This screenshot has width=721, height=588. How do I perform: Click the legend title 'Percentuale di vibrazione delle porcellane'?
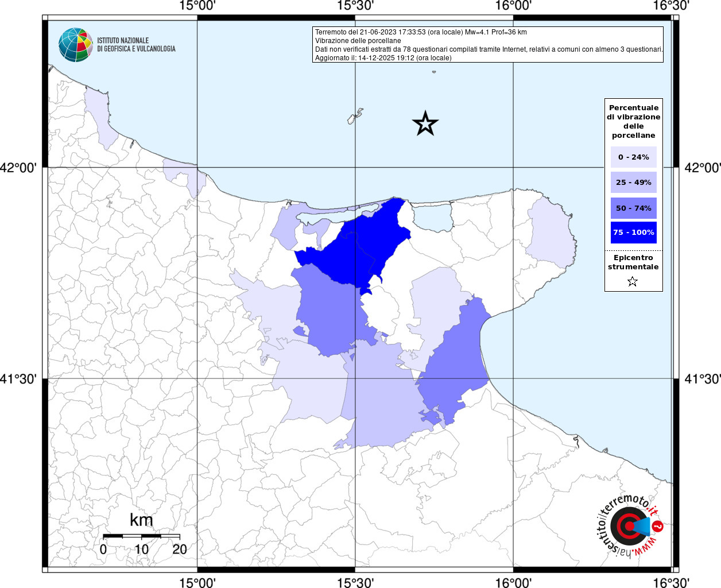(634, 121)
